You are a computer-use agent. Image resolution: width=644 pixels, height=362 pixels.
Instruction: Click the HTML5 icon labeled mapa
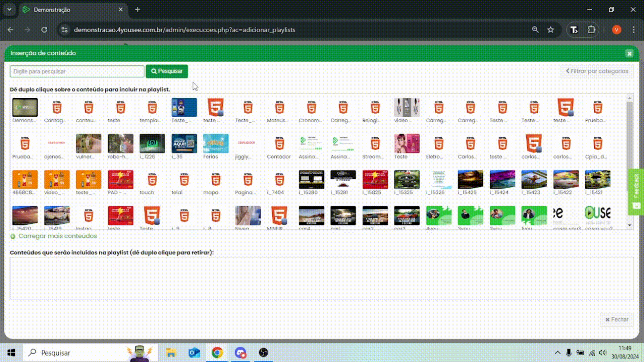coord(216,180)
